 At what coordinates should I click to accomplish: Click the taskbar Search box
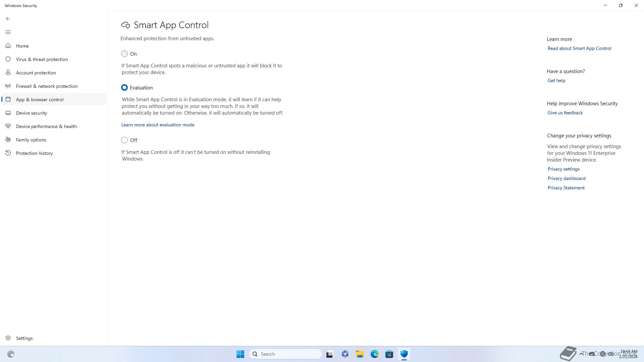285,354
